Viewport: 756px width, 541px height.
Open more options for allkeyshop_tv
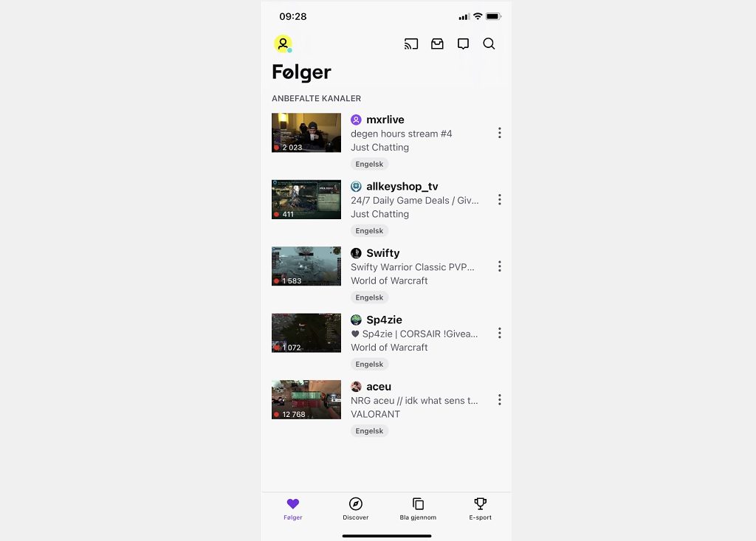click(x=500, y=199)
